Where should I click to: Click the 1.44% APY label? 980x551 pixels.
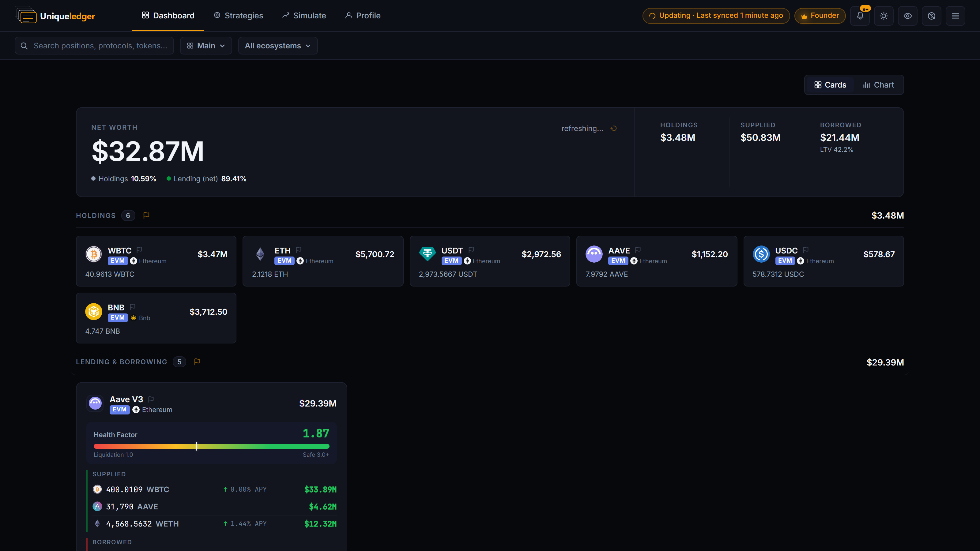pyautogui.click(x=245, y=523)
